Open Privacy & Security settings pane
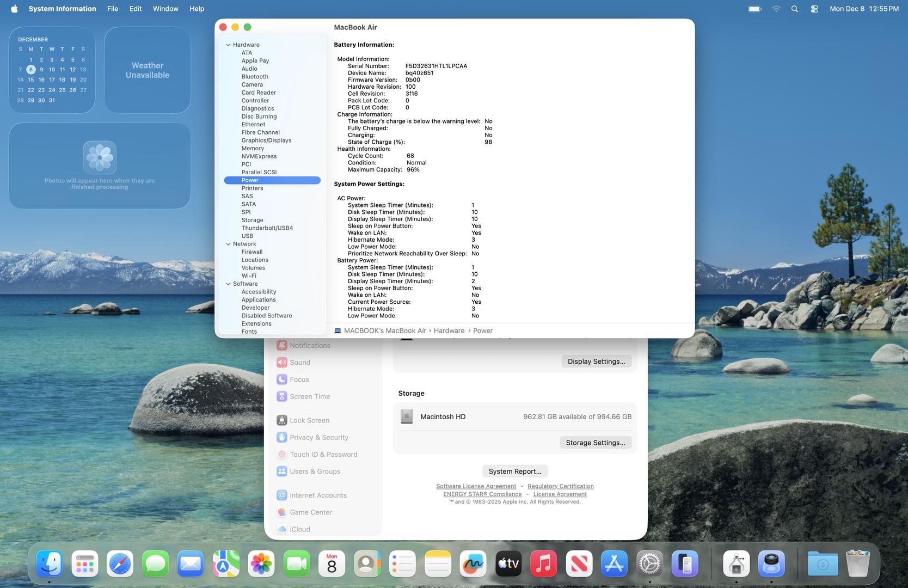The width and height of the screenshot is (908, 588). point(318,437)
